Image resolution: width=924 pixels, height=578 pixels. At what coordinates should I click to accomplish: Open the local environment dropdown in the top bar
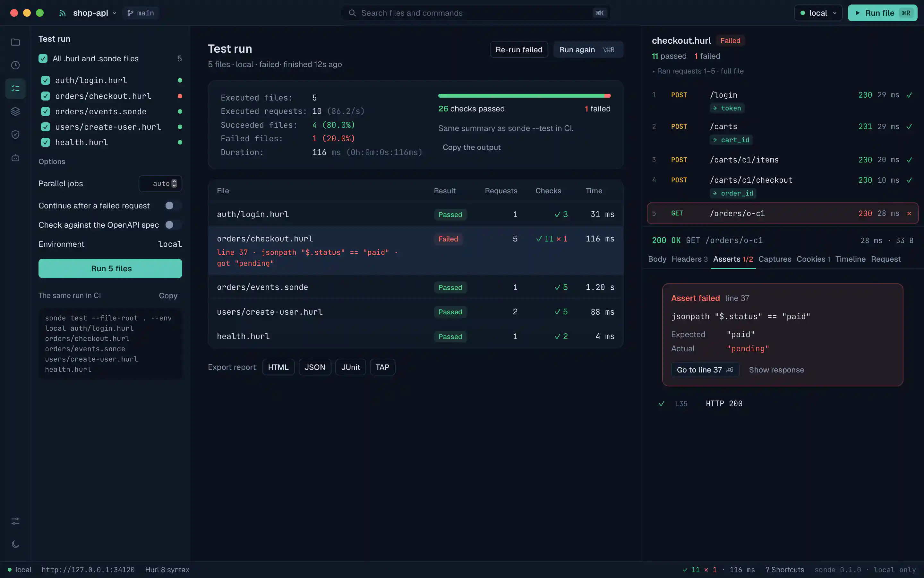pos(818,13)
